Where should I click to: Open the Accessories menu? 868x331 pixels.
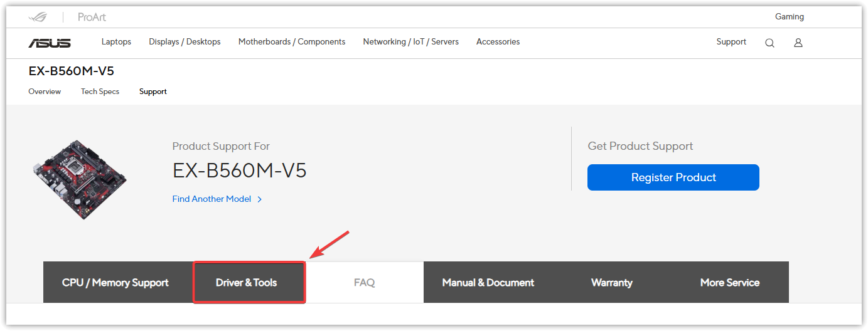point(498,42)
